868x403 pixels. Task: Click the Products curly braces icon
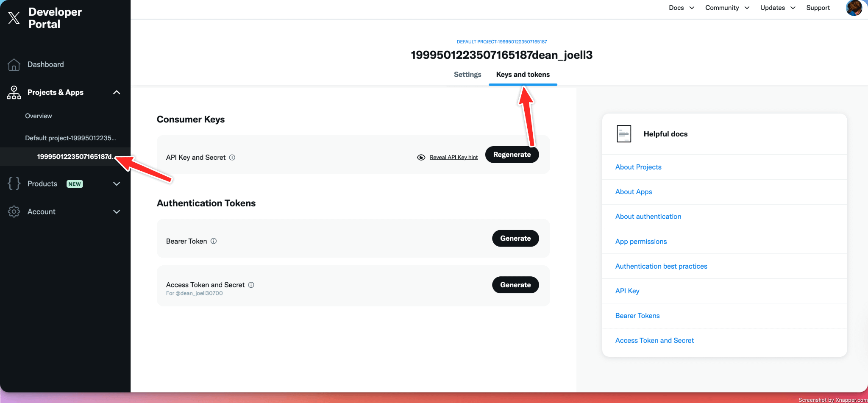click(x=14, y=183)
